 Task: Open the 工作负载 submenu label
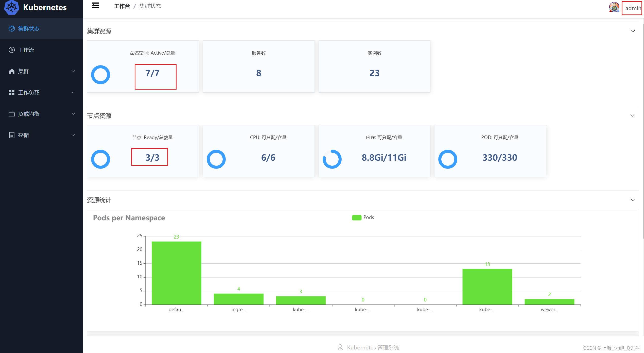tap(29, 92)
